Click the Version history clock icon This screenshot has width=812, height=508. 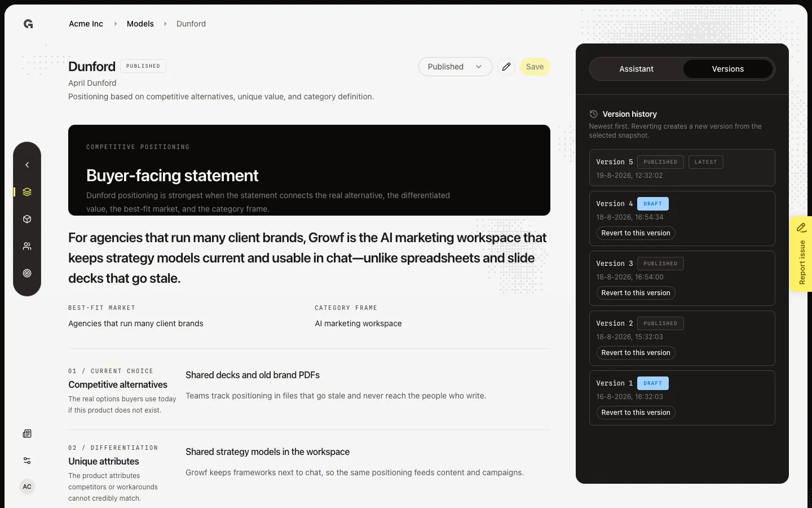(x=593, y=114)
